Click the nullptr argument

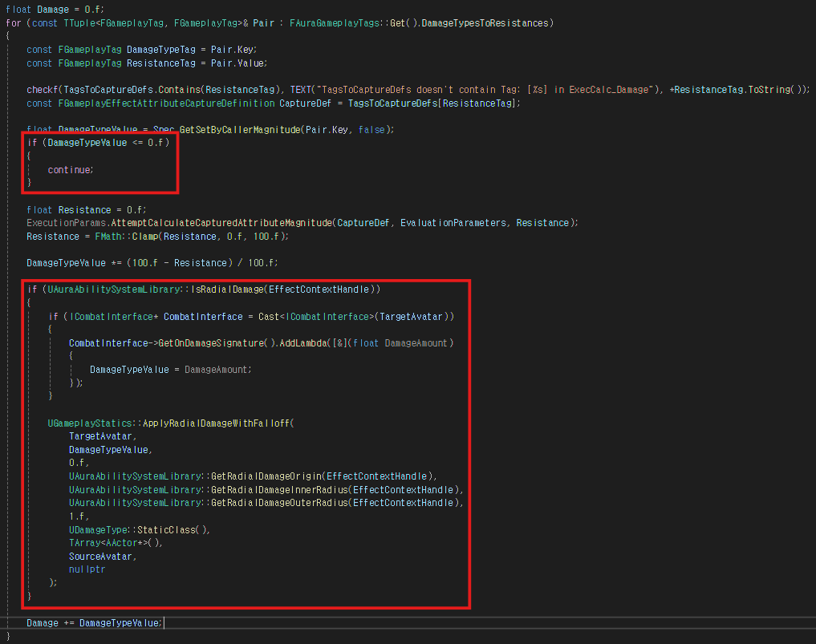pyautogui.click(x=87, y=569)
